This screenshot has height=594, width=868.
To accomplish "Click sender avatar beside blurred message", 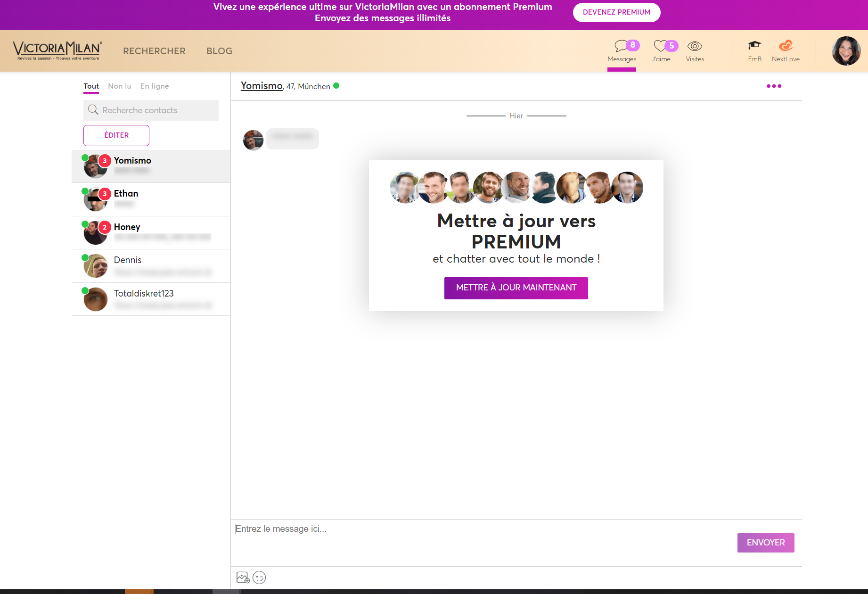I will click(253, 140).
